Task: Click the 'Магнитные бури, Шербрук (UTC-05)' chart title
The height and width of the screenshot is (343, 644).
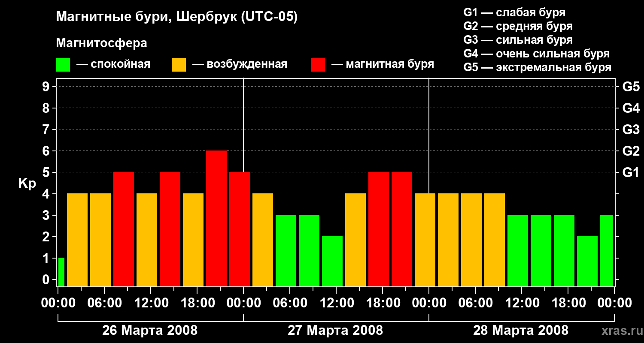Action: pyautogui.click(x=176, y=17)
